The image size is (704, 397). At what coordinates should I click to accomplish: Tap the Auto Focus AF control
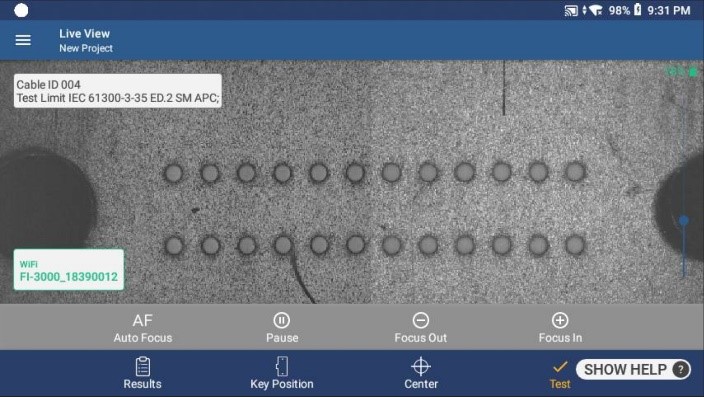click(143, 328)
